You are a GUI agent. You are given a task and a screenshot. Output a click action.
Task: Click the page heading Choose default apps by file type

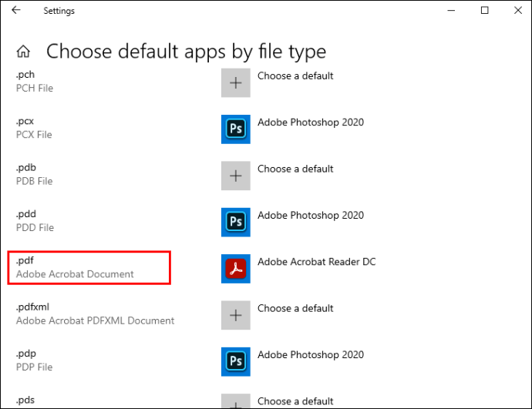pyautogui.click(x=187, y=52)
